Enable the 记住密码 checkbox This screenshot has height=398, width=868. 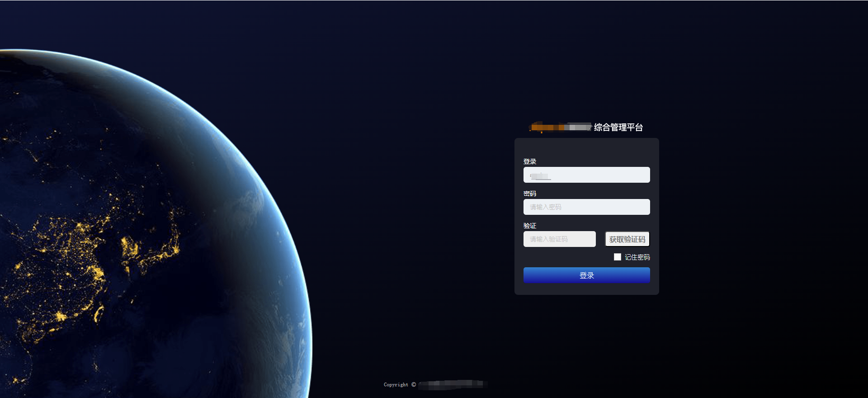tap(618, 257)
